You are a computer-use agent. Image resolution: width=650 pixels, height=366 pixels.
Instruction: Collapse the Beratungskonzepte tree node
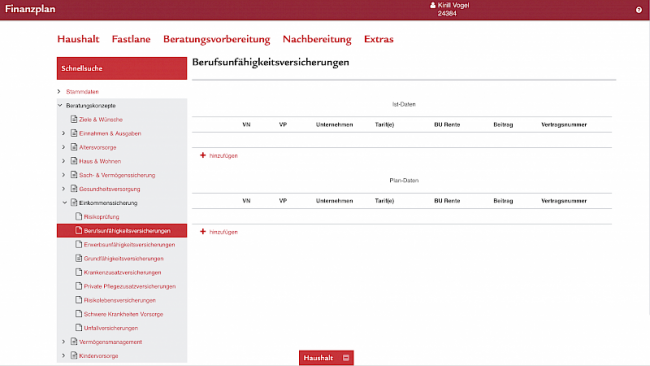[x=60, y=105]
